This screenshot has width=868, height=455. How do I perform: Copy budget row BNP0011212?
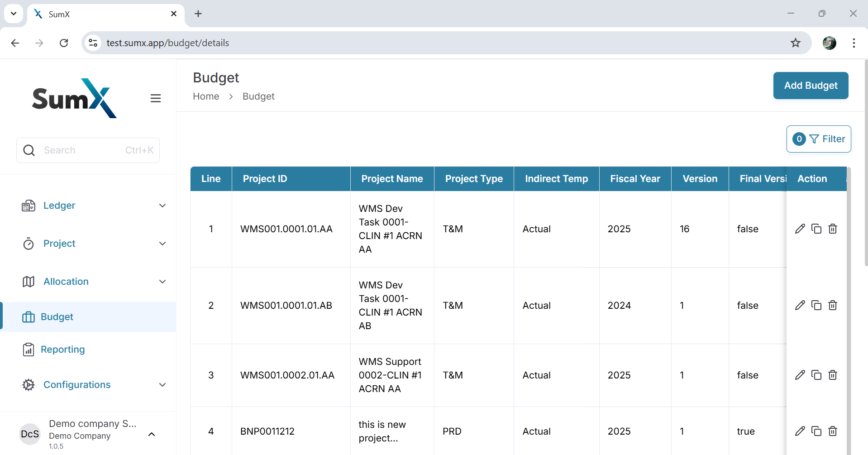click(816, 431)
